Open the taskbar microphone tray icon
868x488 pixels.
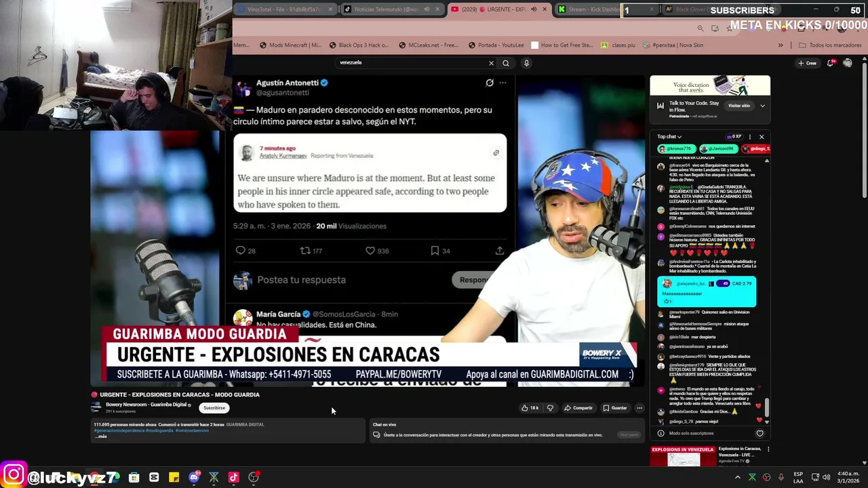point(781,477)
